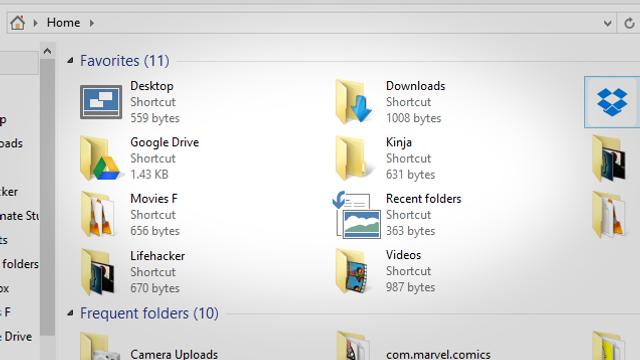Screen dimensions: 640x360
Task: Select the com.marvel.comics item name
Action: click(x=438, y=354)
